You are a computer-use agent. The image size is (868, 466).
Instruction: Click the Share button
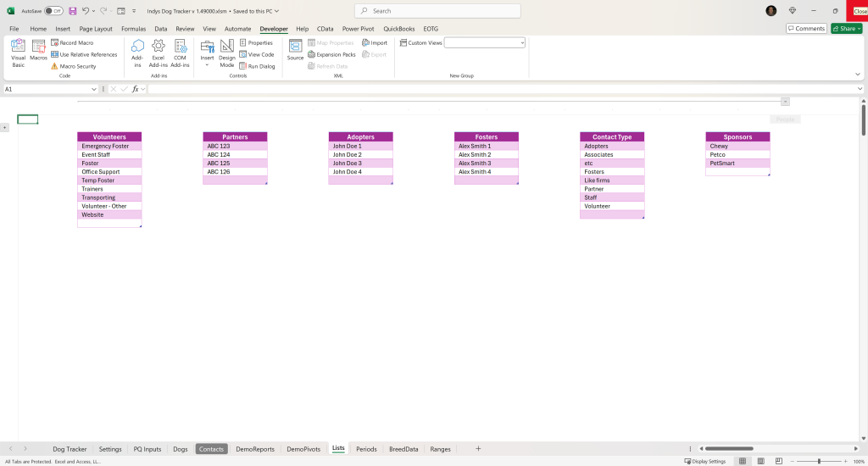[847, 28]
